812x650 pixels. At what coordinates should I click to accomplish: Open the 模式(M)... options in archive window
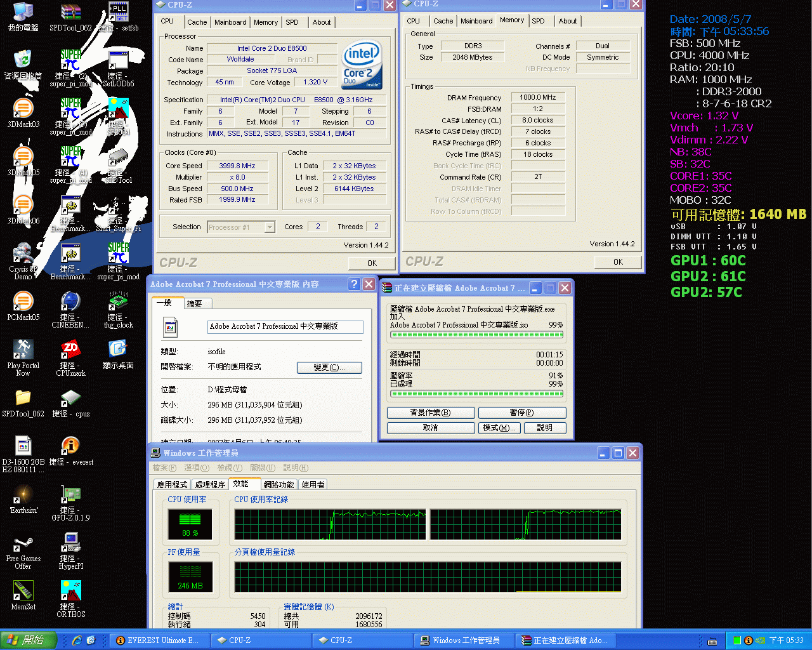(499, 428)
